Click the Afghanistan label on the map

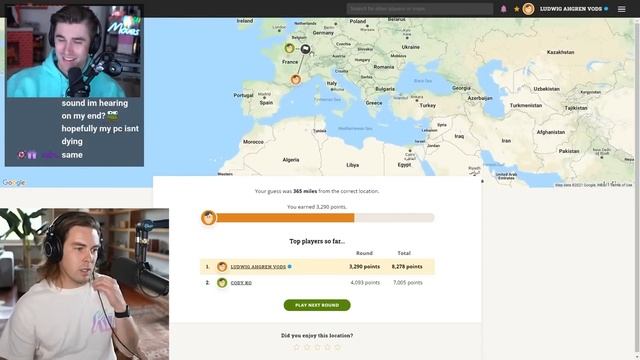[551, 132]
